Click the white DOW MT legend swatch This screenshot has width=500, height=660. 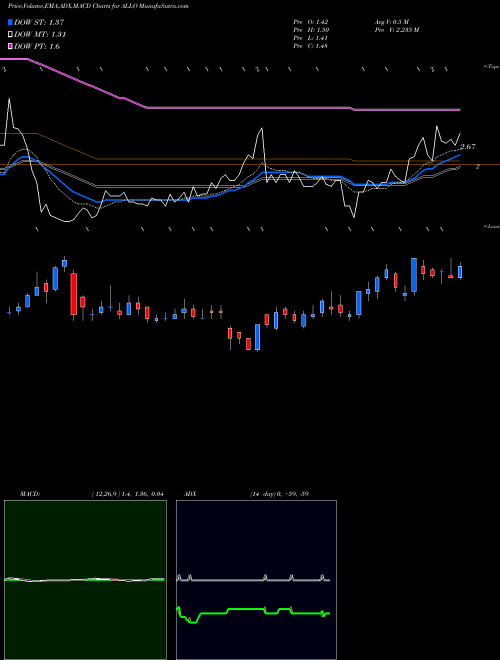[10, 35]
